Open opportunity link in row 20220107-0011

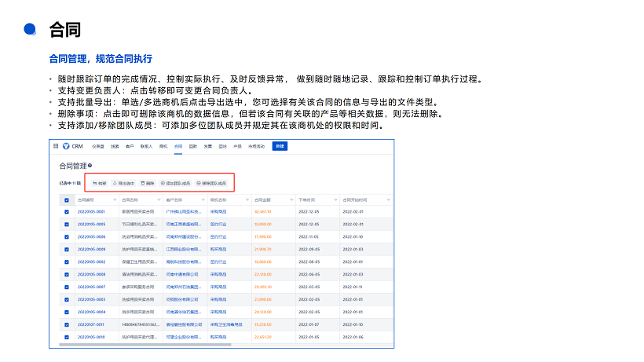pos(226,324)
